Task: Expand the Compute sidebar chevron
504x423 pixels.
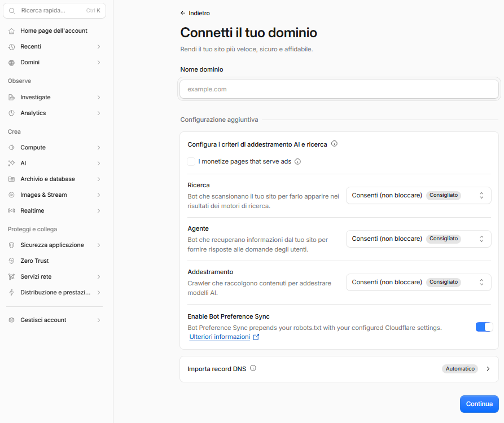Action: [x=99, y=147]
